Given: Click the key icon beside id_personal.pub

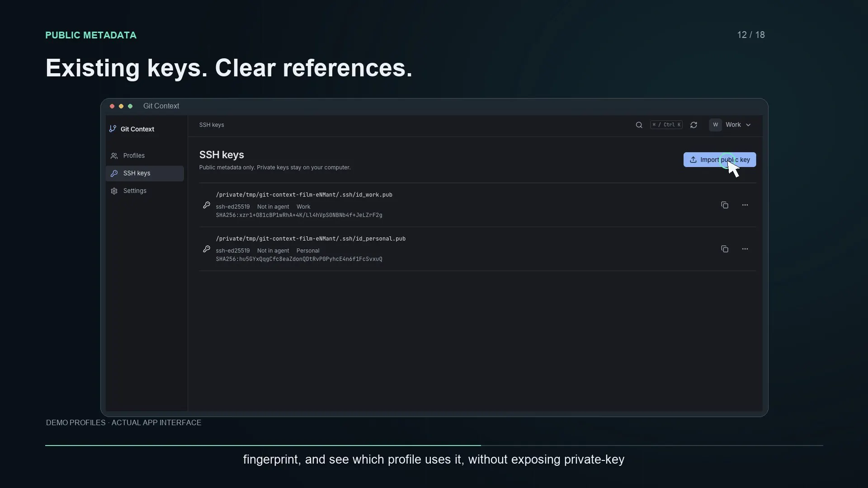Looking at the screenshot, I should 207,249.
